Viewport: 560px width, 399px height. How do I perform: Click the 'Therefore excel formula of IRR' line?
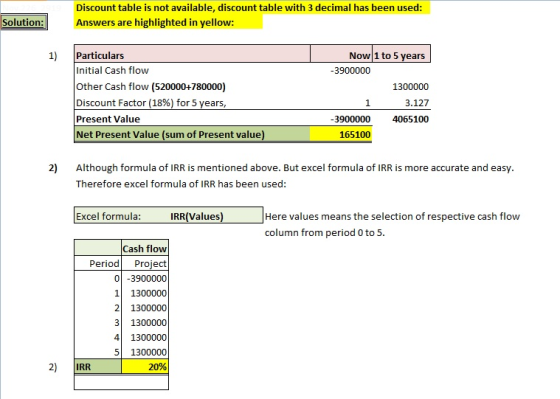(x=181, y=184)
